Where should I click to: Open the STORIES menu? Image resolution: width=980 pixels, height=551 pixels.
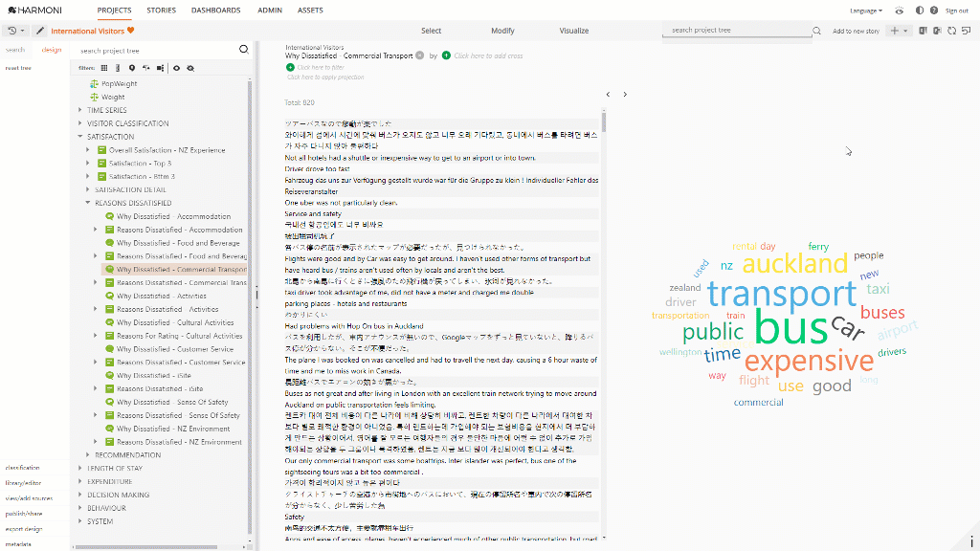pos(161,11)
